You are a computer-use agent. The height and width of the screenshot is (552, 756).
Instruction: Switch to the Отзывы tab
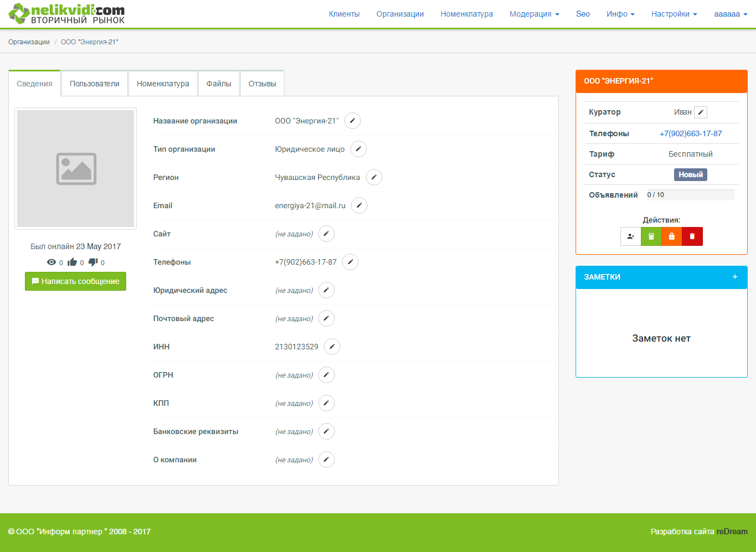point(262,84)
